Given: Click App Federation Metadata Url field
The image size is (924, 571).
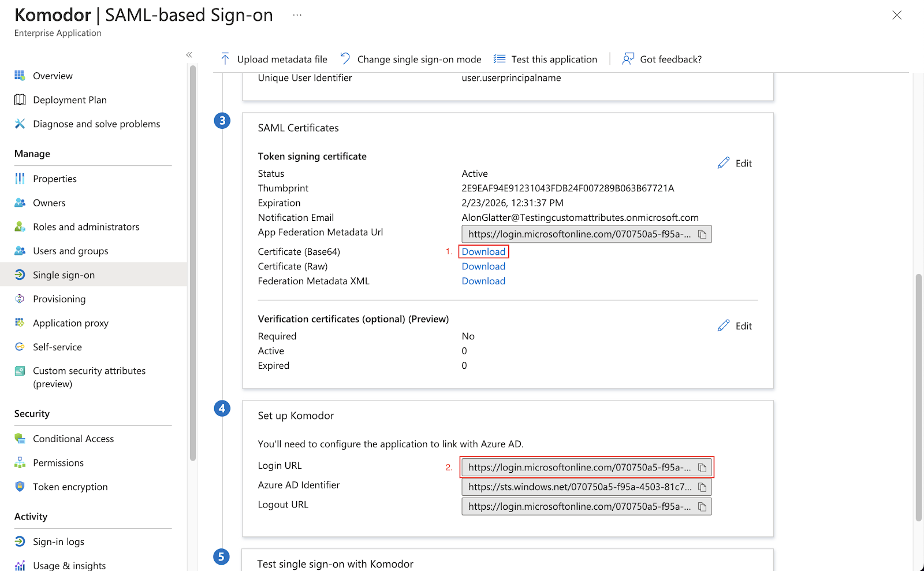Looking at the screenshot, I should pyautogui.click(x=587, y=234).
